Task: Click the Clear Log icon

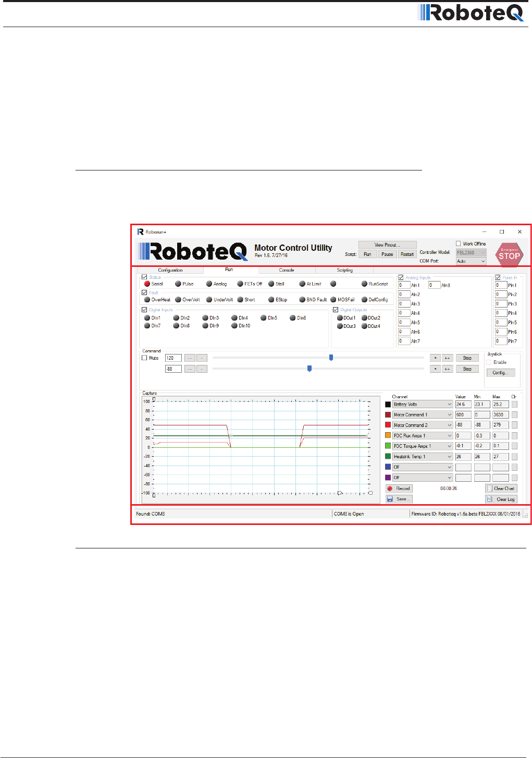Action: (x=489, y=499)
